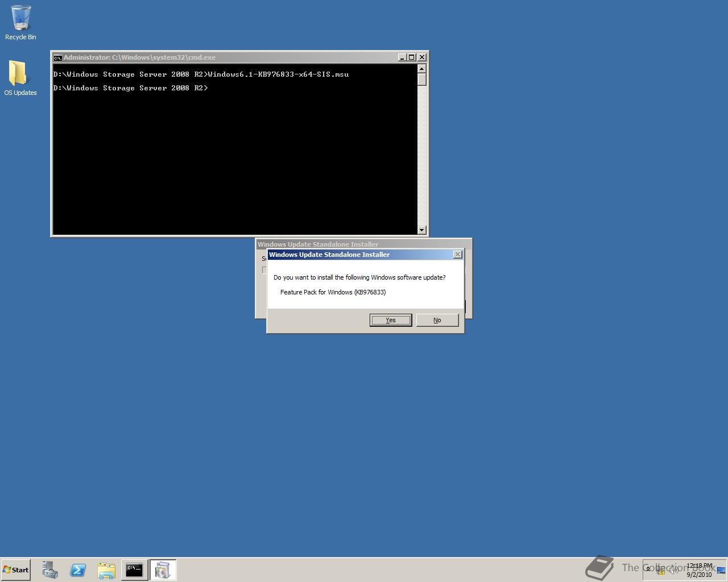Screen dimensions: 728x582
Task: Click the Show Desktop tray icon
Action: pos(721,570)
